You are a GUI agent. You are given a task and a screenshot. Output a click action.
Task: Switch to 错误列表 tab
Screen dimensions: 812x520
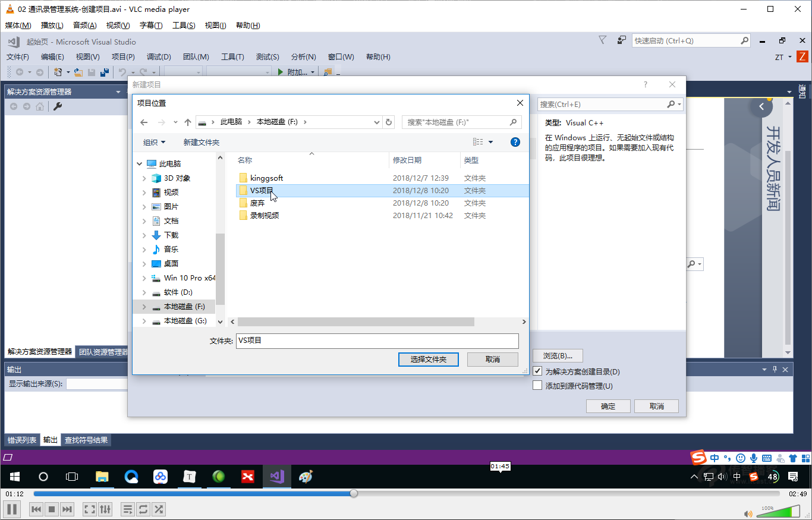pyautogui.click(x=22, y=440)
